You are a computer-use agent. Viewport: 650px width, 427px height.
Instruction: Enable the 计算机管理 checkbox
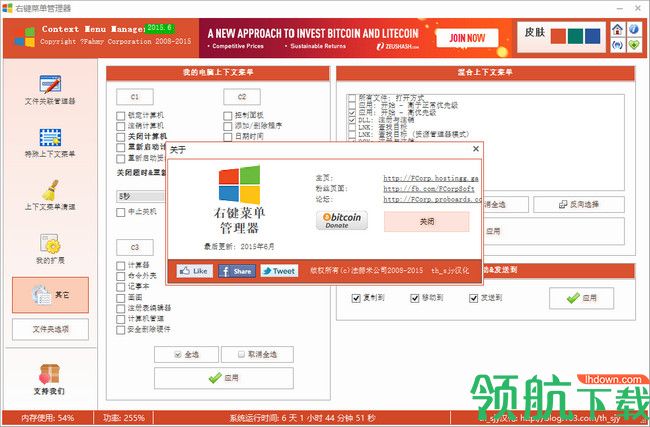click(x=121, y=319)
